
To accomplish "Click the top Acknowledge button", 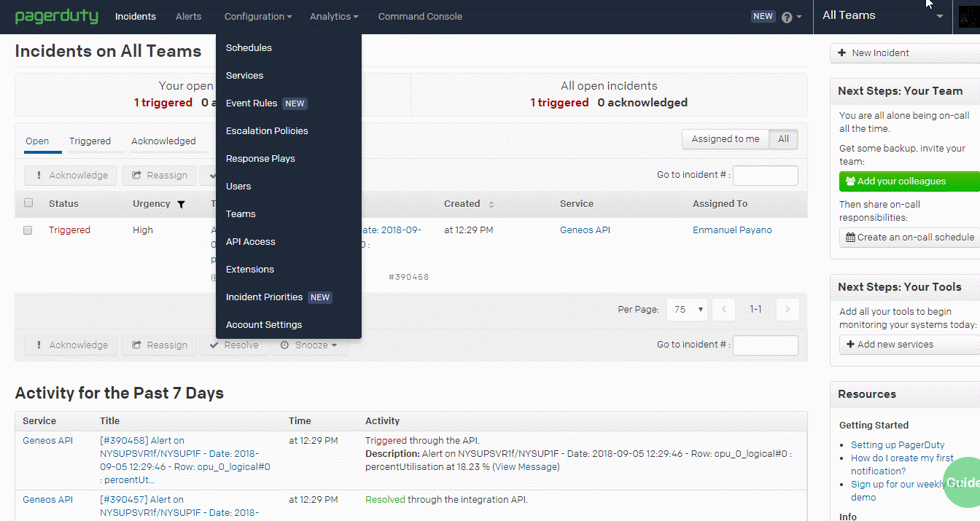I will 71,176.
